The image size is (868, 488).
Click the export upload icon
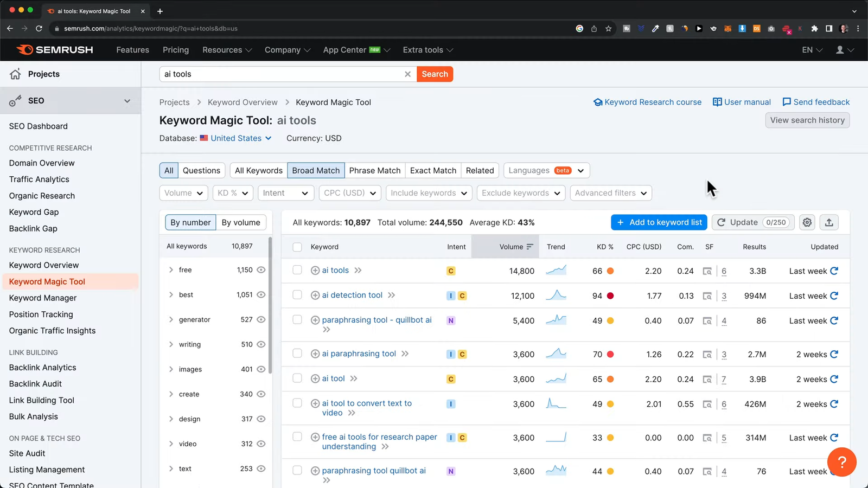(x=829, y=222)
